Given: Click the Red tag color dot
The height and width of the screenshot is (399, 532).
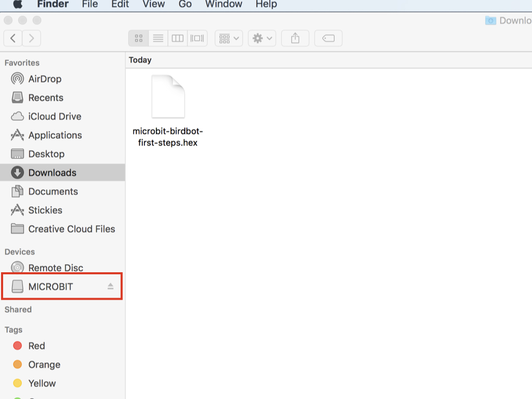Looking at the screenshot, I should [17, 345].
